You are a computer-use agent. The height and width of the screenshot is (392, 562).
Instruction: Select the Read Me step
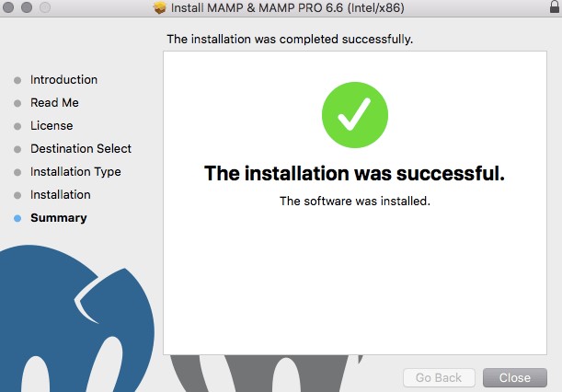pos(54,102)
